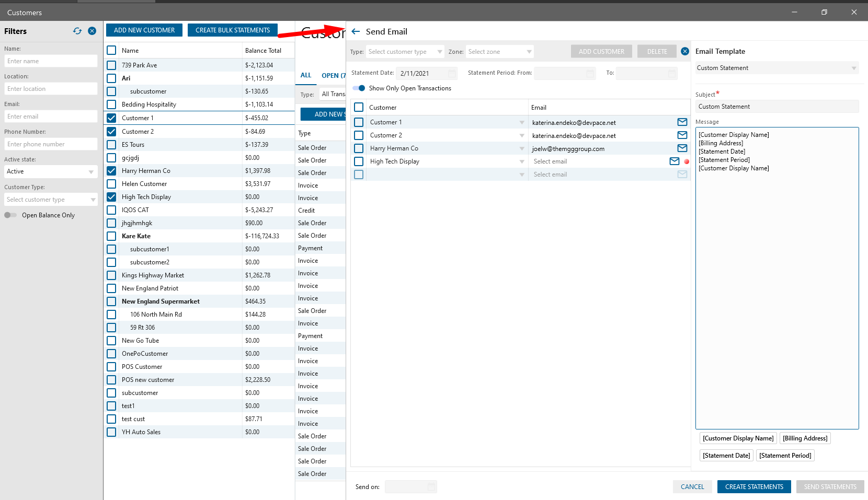
Task: Clear all filters with the X icon
Action: [x=92, y=31]
